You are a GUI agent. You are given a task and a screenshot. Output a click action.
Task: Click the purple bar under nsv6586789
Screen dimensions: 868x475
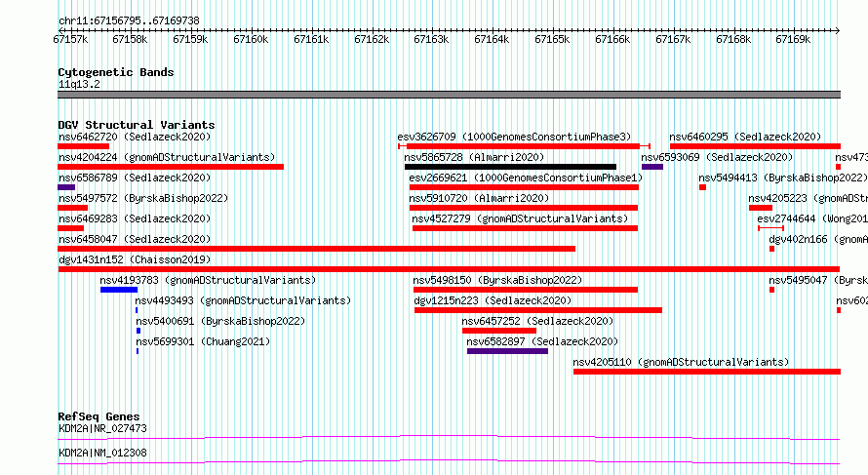tap(66, 187)
